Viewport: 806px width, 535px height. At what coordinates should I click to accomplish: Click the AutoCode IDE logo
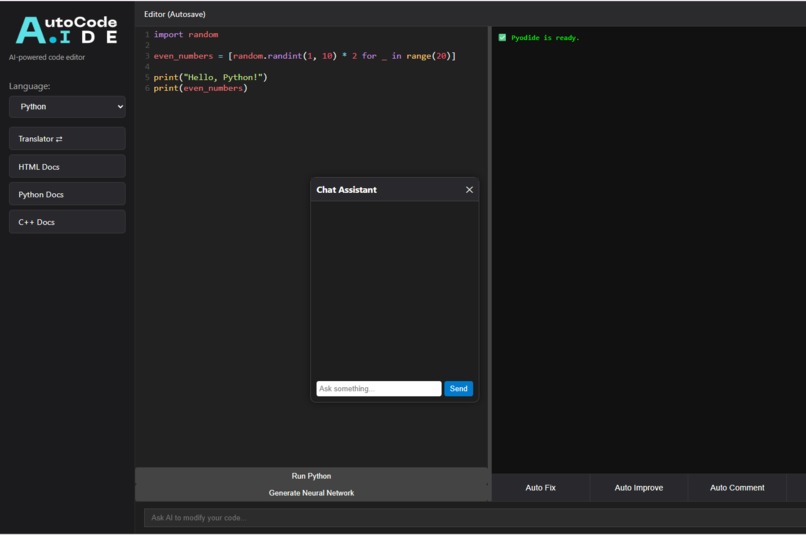[x=67, y=30]
